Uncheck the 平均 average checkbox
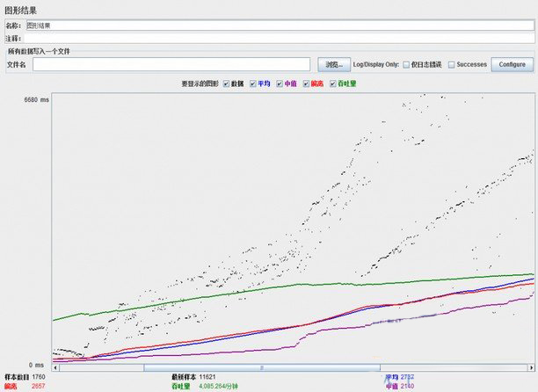This screenshot has width=538, height=392. coord(253,83)
